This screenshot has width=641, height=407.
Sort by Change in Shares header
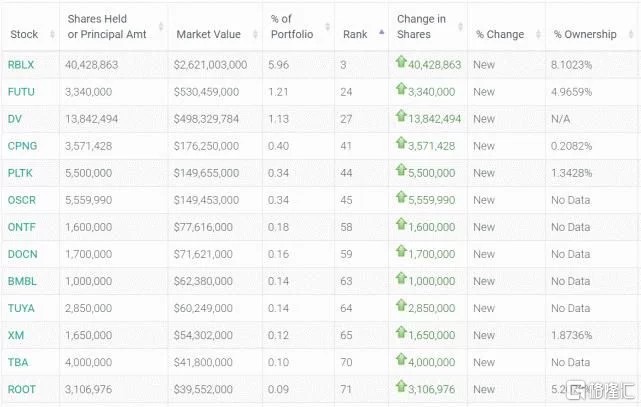coord(421,27)
